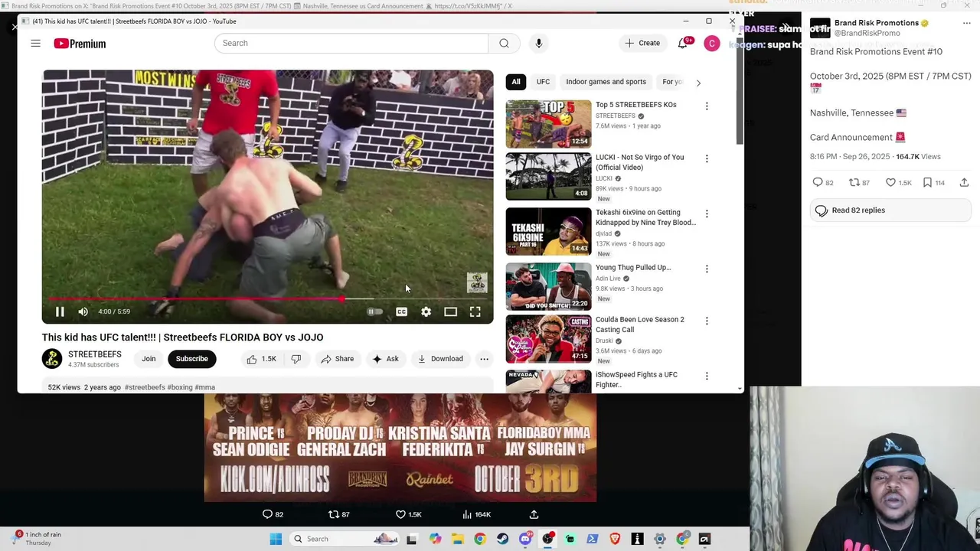Open the Ask AI button

point(385,358)
